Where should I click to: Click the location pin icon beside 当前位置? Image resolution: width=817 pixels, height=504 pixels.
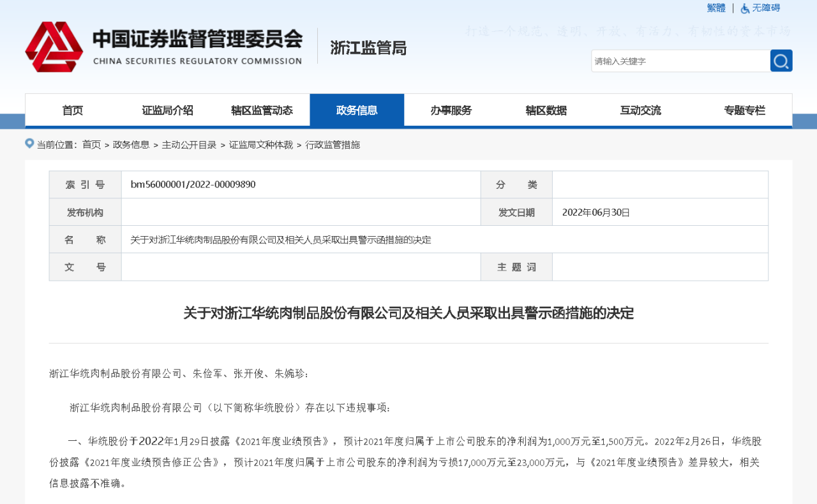coord(29,144)
